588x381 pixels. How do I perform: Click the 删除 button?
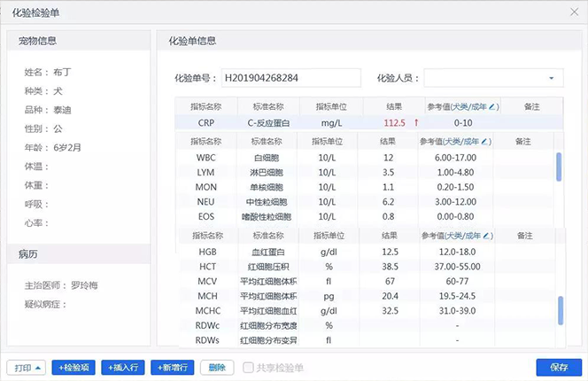(x=217, y=368)
